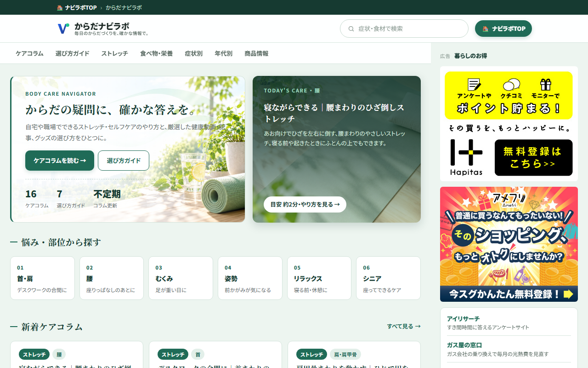Click the yellow ポイント貯まる！ Hapitas banner
The width and height of the screenshot is (588, 368).
pos(509,95)
